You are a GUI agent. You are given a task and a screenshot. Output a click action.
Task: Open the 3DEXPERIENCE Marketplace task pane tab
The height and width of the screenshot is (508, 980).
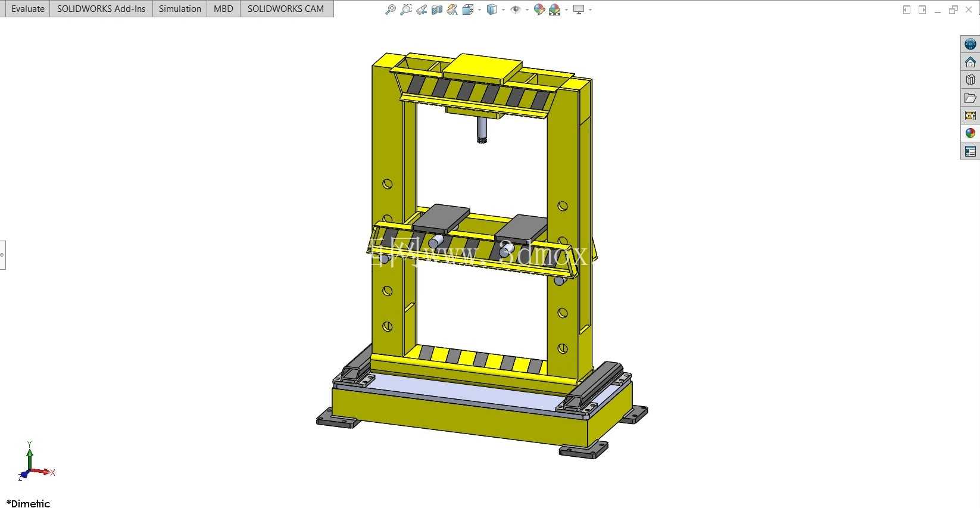970,44
